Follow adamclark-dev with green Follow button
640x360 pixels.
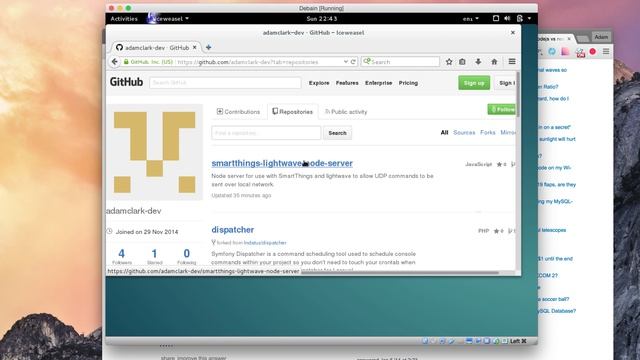502,109
